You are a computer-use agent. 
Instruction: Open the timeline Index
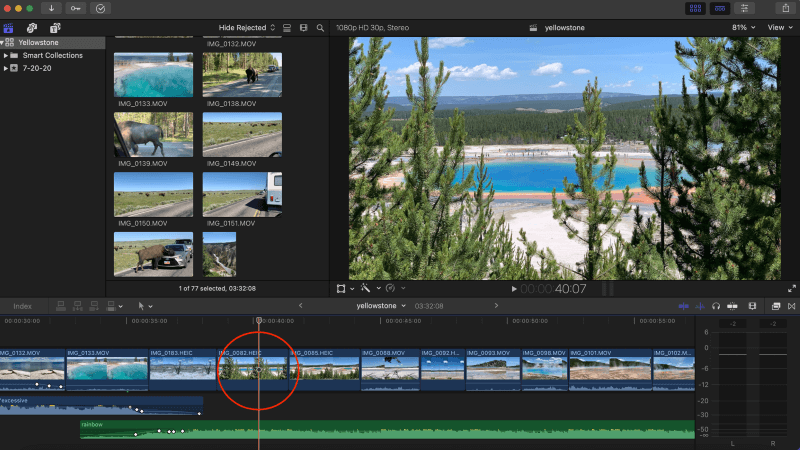pos(22,306)
